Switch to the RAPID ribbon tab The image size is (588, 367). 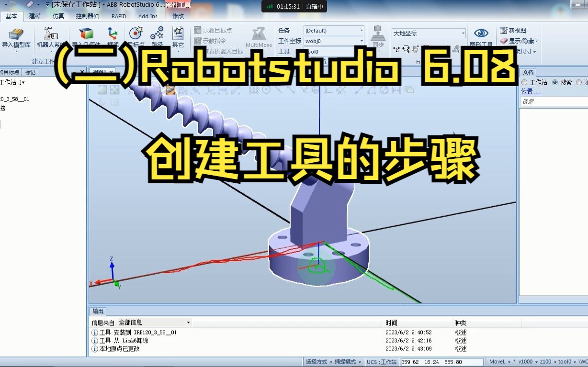118,16
